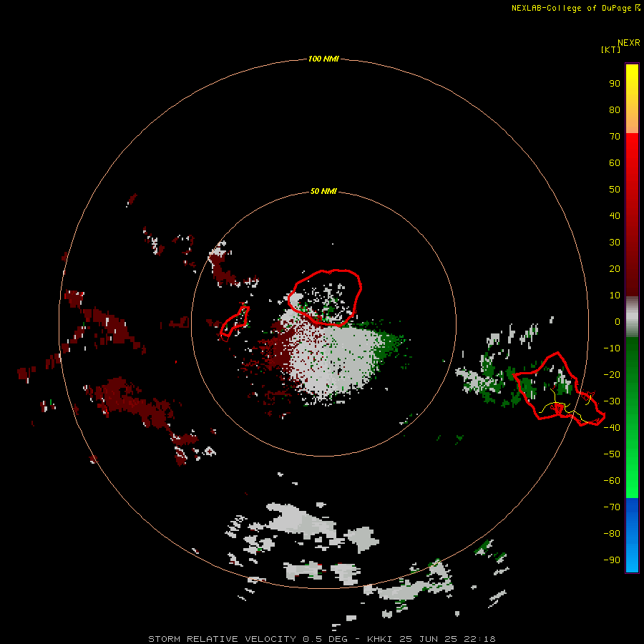Click the 30 value on velocity scale
644x644 pixels.
615,243
